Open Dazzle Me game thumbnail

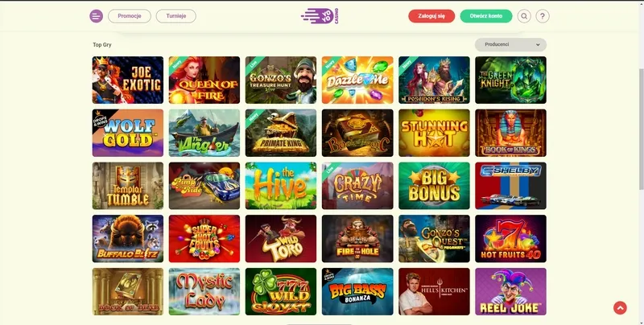pos(357,80)
